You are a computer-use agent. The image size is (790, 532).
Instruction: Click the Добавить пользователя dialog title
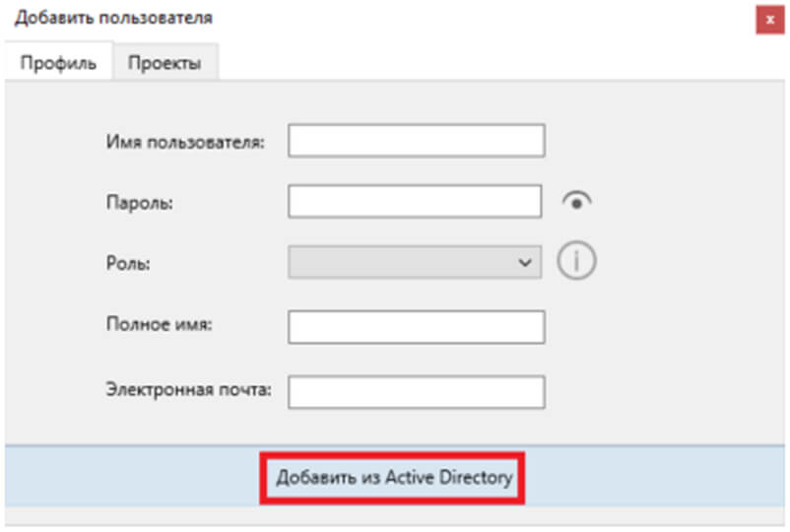pos(114,18)
